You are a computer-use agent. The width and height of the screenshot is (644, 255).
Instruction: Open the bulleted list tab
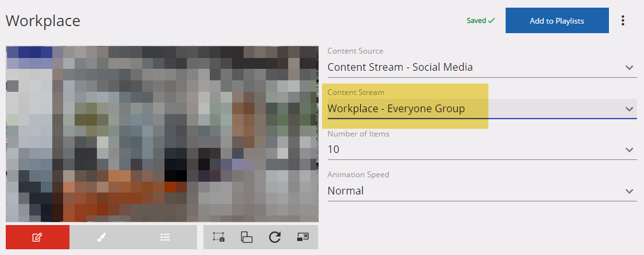(165, 237)
